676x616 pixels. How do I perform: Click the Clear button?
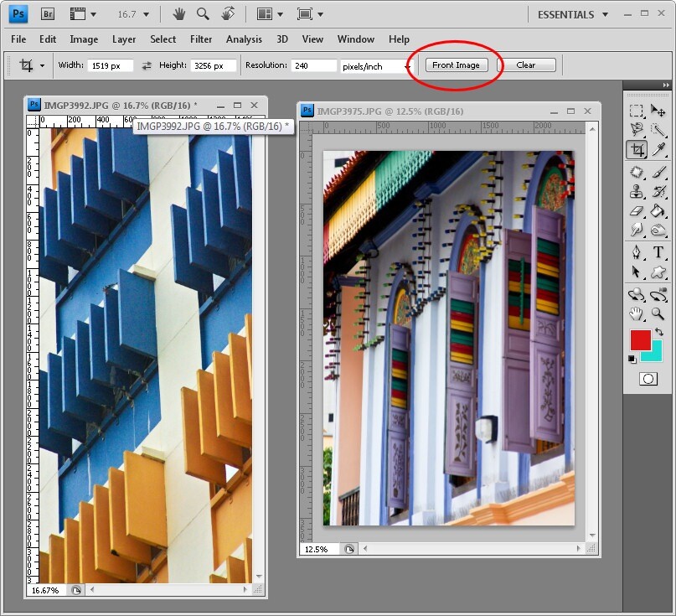pos(528,65)
